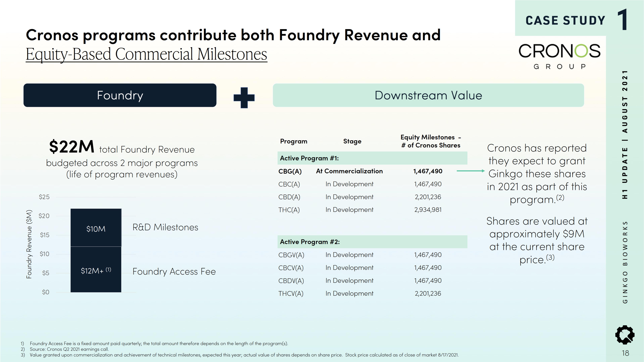The image size is (644, 362).
Task: Click the $15 axis tick label
Action: click(45, 235)
